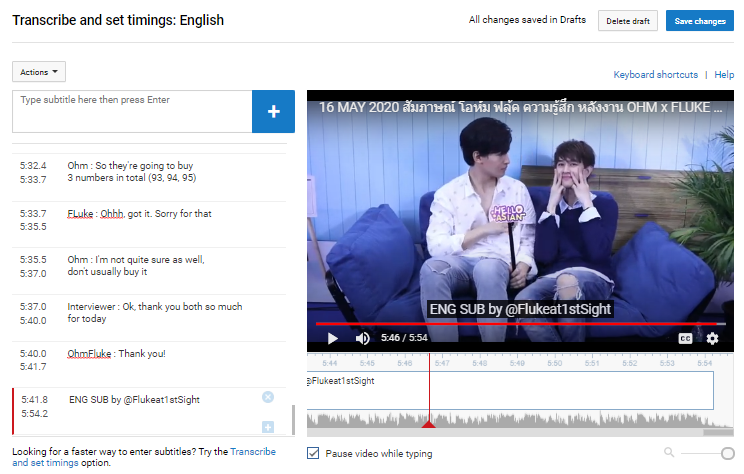The image size is (744, 474).
Task: Open the Actions dropdown
Action: 39,72
